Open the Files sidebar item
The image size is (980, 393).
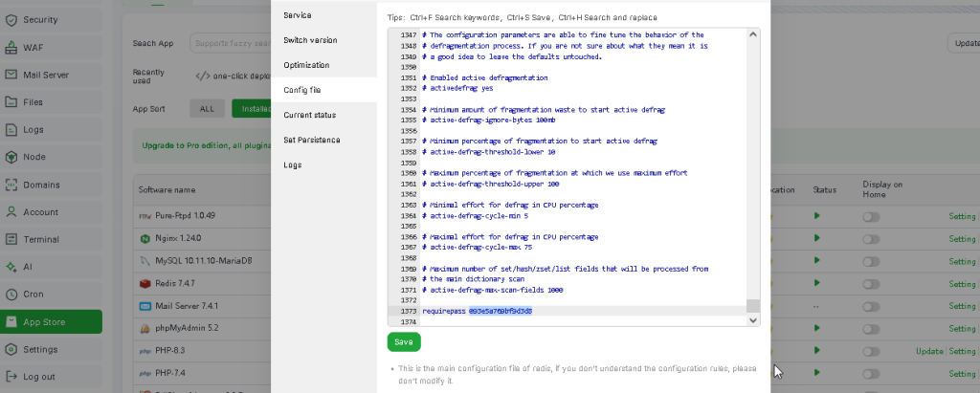(x=52, y=102)
